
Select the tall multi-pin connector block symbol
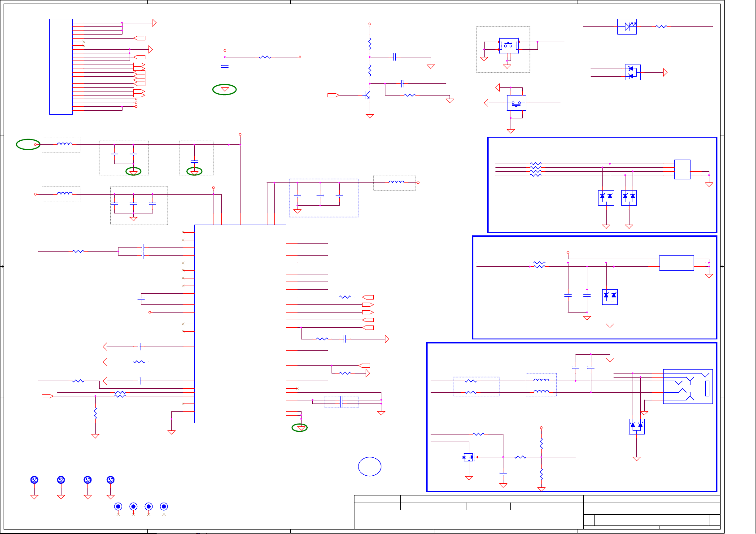coord(61,67)
